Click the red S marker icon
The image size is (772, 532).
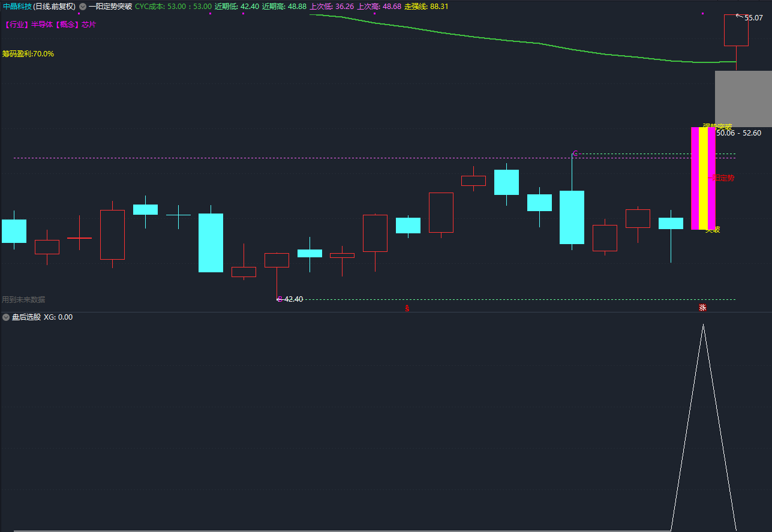(407, 308)
